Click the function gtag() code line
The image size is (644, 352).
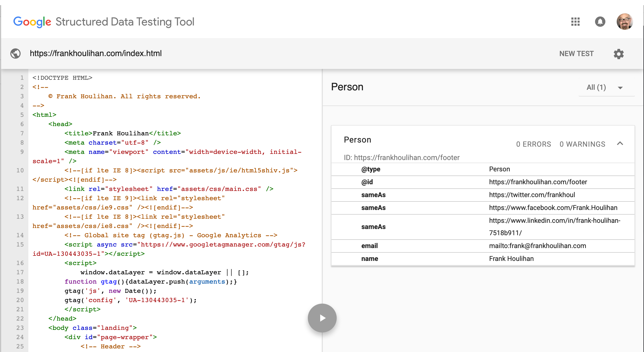[x=151, y=281]
